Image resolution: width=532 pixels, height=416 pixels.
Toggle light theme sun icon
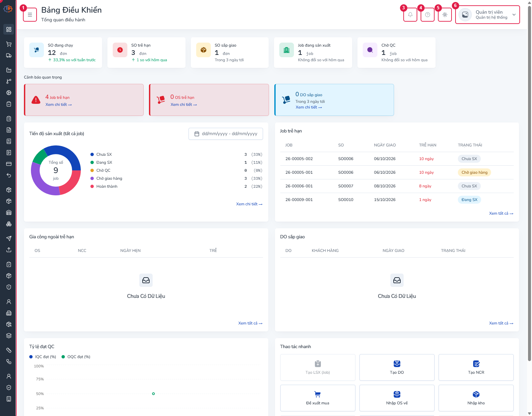(x=445, y=15)
